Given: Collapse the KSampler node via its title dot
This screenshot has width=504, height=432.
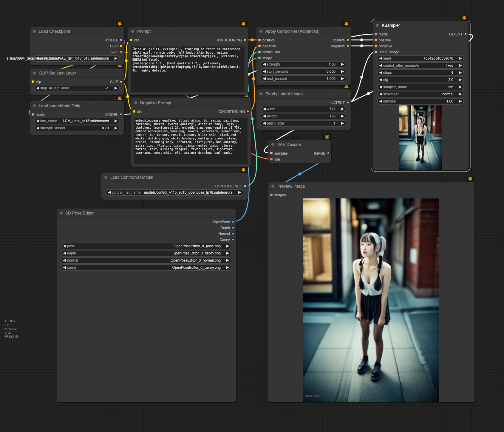Looking at the screenshot, I should tap(377, 25).
